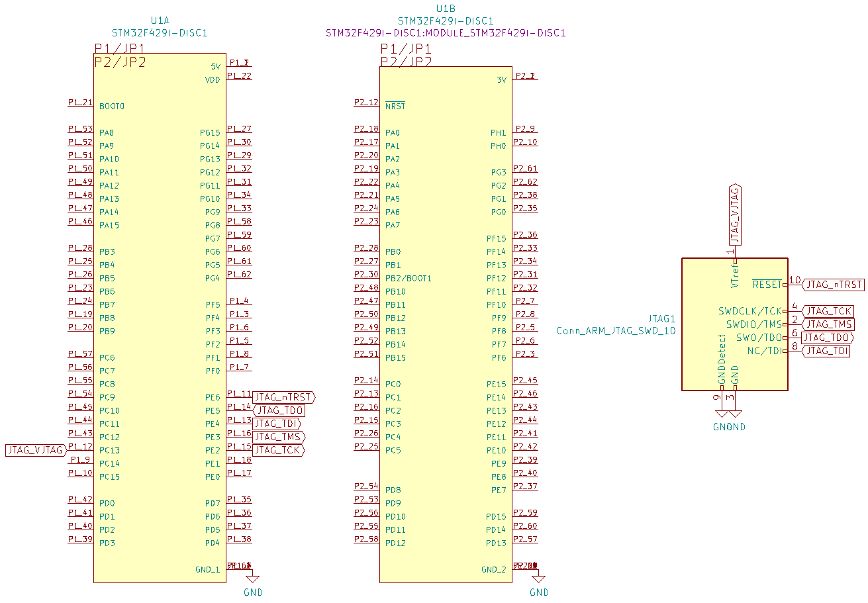Image resolution: width=868 pixels, height=603 pixels.
Task: Click the JTAG1 reference text
Action: [x=661, y=318]
